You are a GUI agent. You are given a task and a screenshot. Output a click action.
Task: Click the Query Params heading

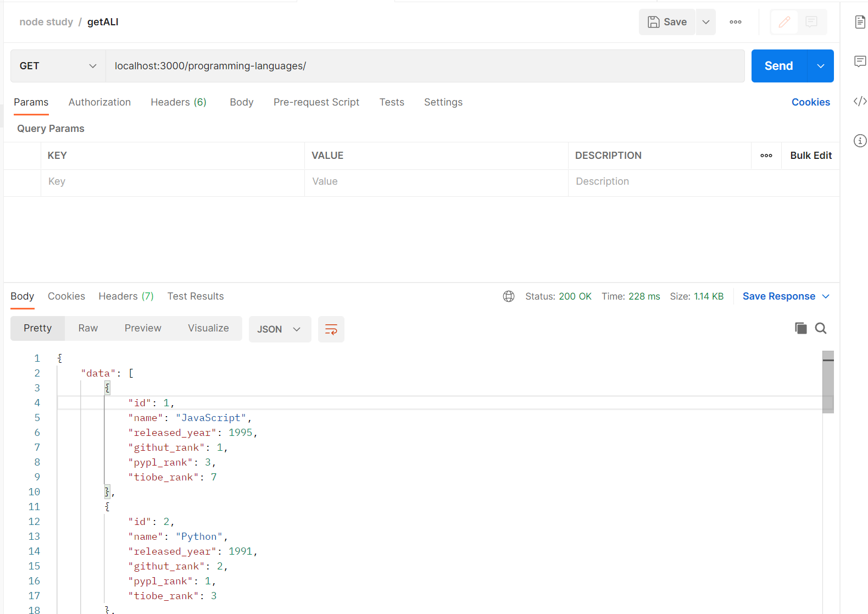coord(51,129)
